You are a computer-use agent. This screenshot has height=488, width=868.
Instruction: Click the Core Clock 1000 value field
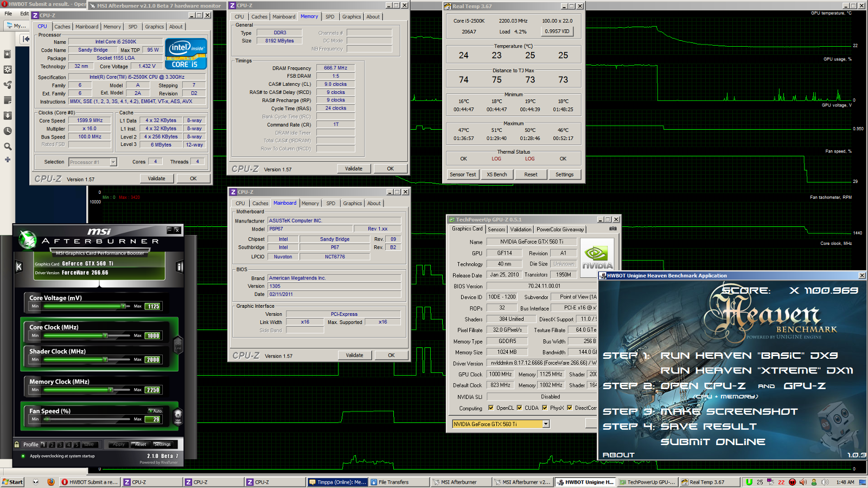pos(153,335)
